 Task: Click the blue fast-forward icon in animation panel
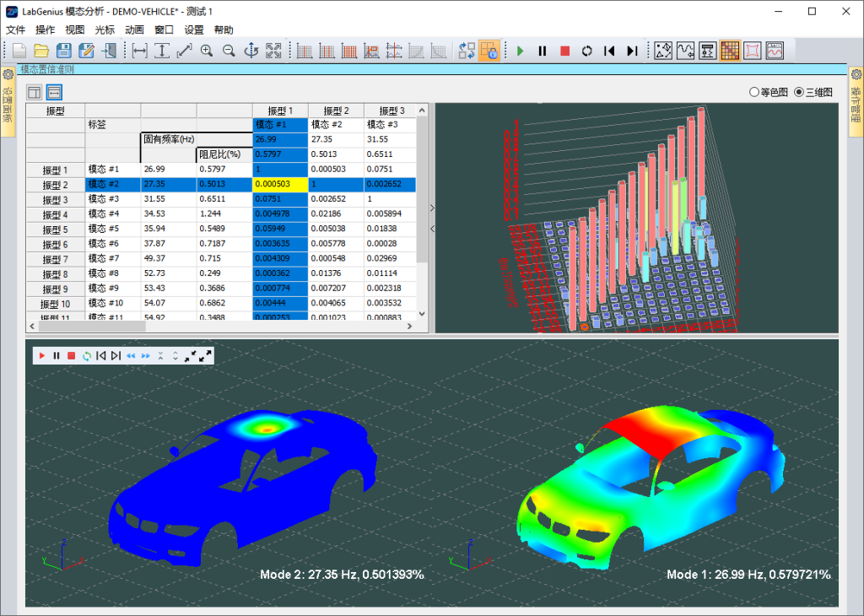coord(146,356)
